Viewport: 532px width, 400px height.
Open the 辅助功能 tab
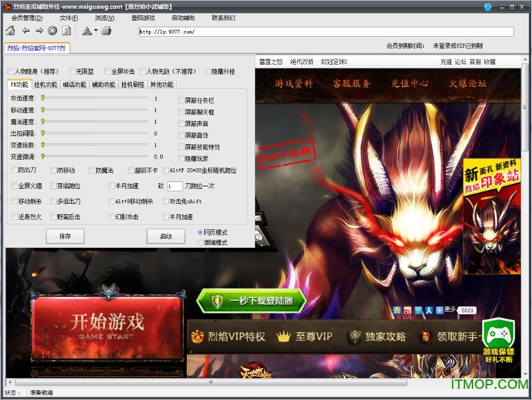104,84
